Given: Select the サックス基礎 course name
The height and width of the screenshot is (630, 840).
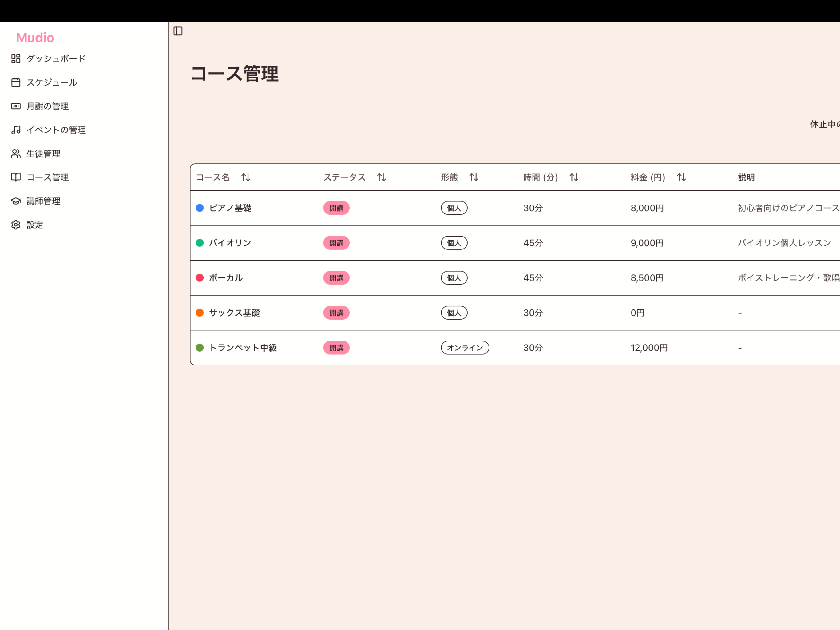Looking at the screenshot, I should click(234, 313).
